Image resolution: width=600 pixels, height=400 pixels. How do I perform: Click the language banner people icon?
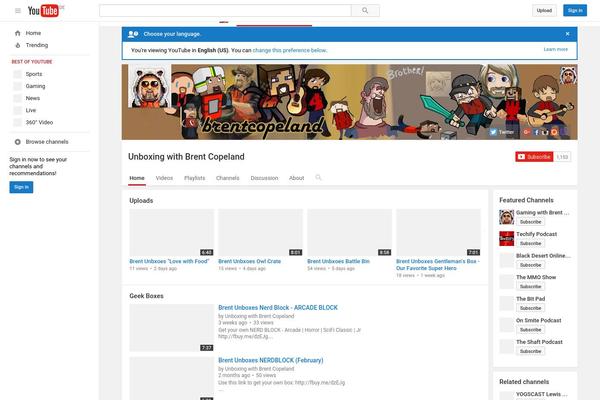click(x=133, y=34)
